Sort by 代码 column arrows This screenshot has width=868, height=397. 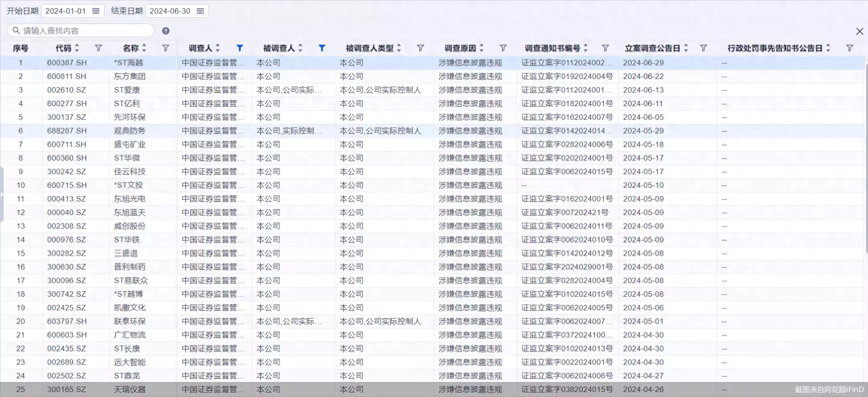tap(77, 48)
